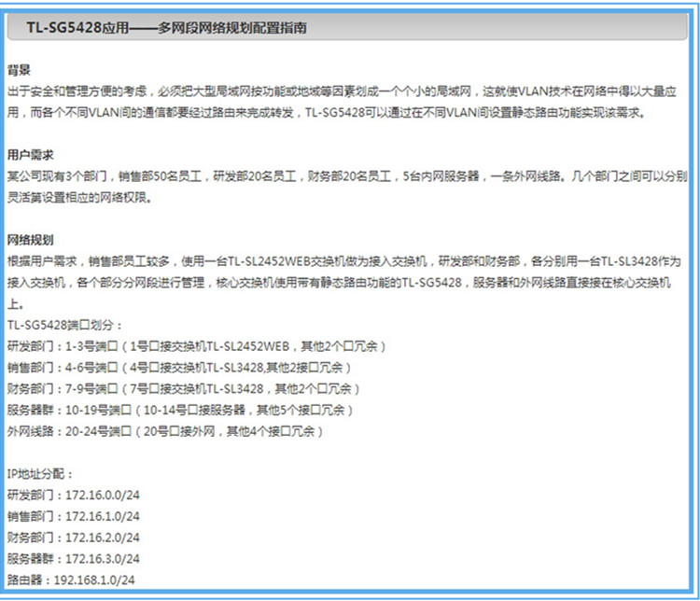Select '服务器群：172.16.3.0/24' line

[74, 559]
